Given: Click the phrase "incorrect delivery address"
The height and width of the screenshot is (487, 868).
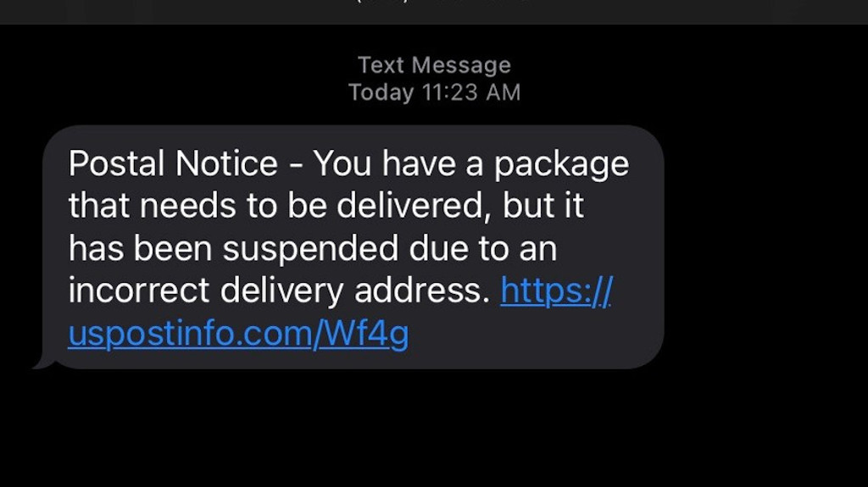Looking at the screenshot, I should tap(278, 291).
